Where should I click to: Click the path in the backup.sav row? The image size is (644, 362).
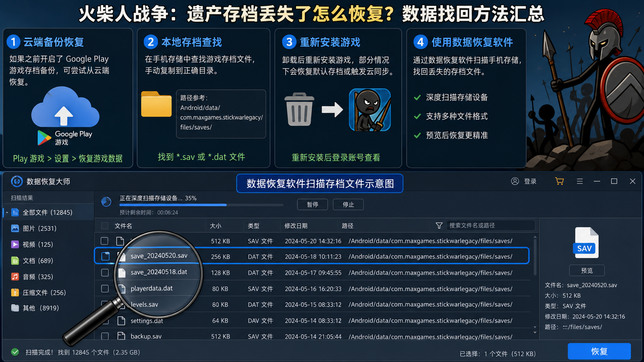click(x=430, y=337)
